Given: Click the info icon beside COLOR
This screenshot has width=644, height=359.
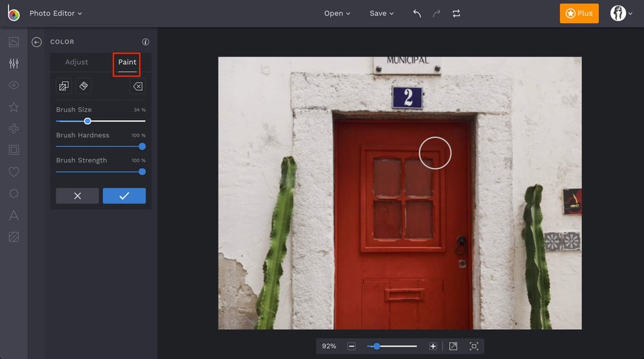Looking at the screenshot, I should (145, 42).
